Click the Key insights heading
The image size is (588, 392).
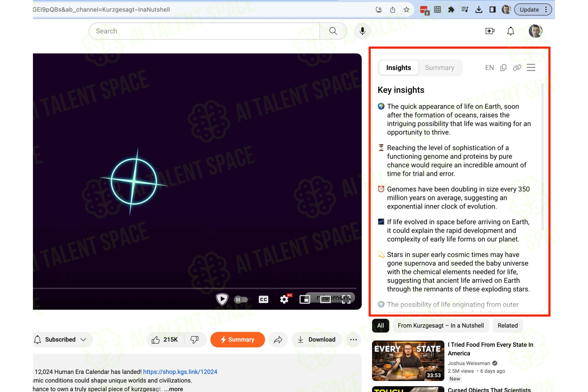click(x=401, y=90)
